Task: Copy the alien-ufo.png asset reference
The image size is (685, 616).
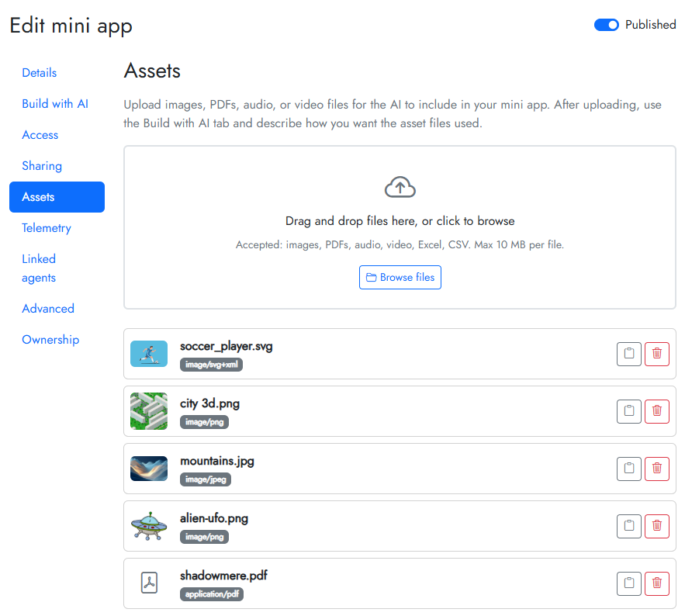Action: (x=629, y=526)
